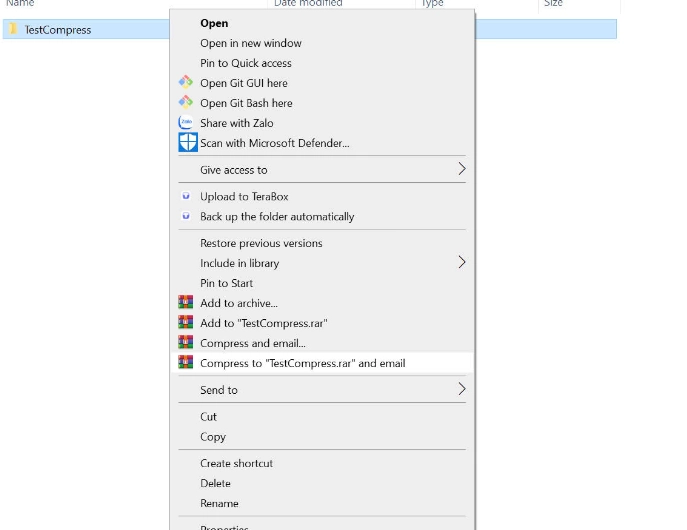Choose Delete from the context menu
687x530 pixels.
[x=322, y=484]
